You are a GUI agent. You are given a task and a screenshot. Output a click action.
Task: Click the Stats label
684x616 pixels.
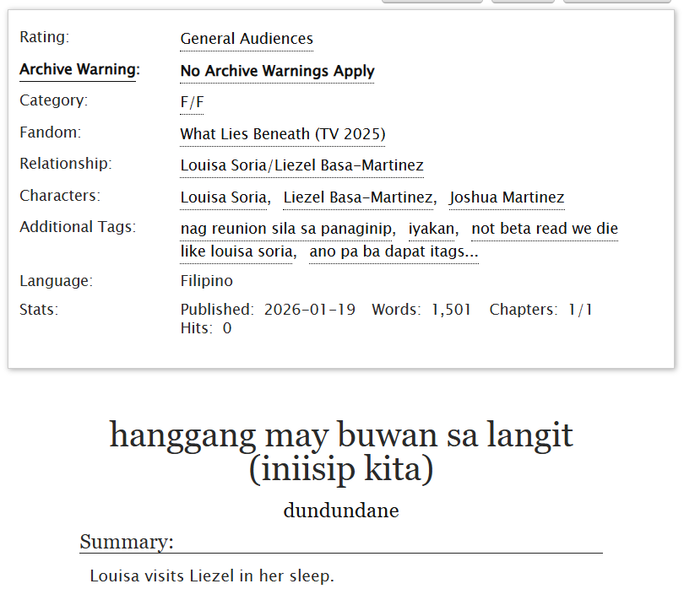pos(39,310)
